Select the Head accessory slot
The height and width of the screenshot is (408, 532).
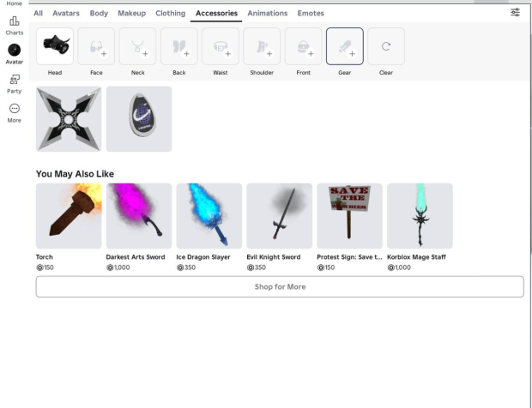[x=54, y=46]
